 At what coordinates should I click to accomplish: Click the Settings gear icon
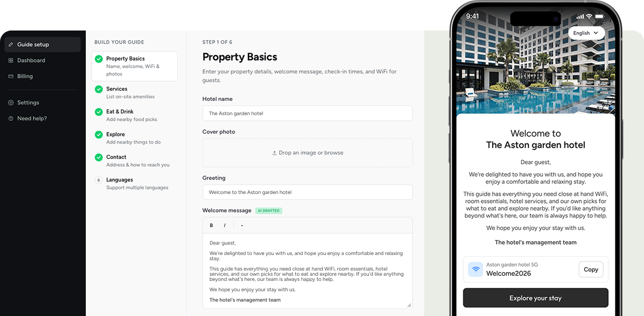[11, 102]
